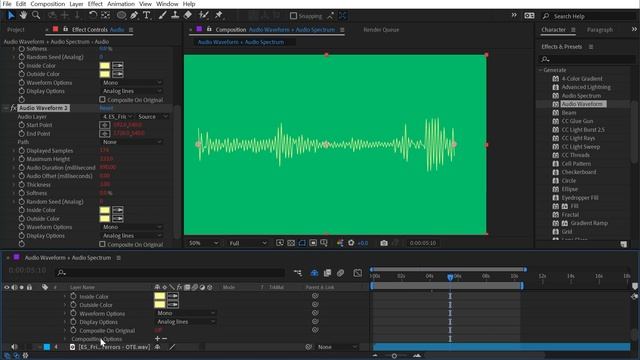
Task: Click the timeline Inside Color eyedropper
Action: pyautogui.click(x=173, y=296)
